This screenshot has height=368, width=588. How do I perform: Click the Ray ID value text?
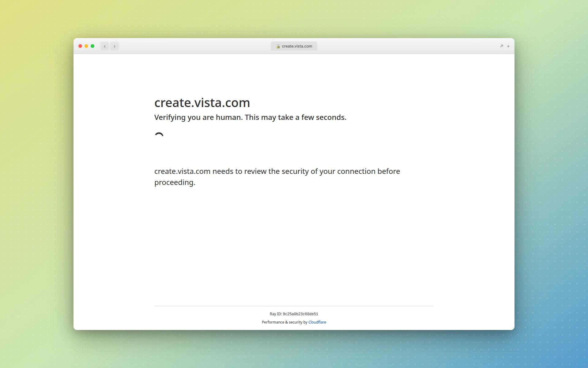coord(300,314)
